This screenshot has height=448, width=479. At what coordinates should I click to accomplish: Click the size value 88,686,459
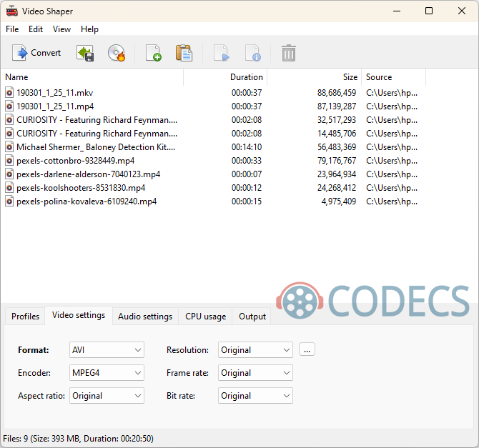pyautogui.click(x=337, y=93)
